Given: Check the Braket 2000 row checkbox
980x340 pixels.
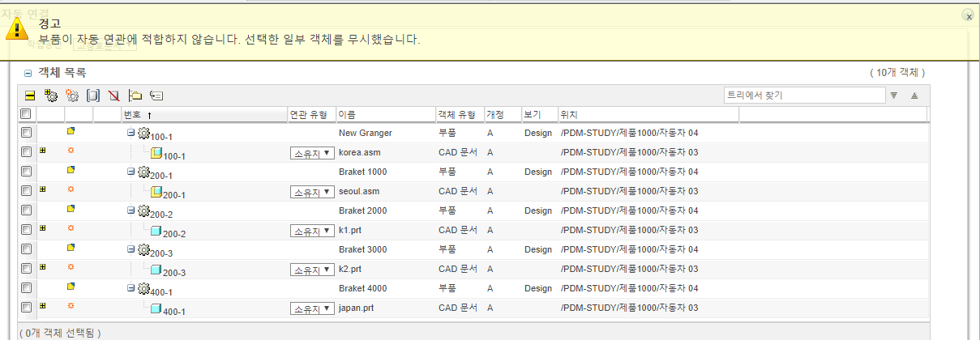Looking at the screenshot, I should (x=26, y=210).
